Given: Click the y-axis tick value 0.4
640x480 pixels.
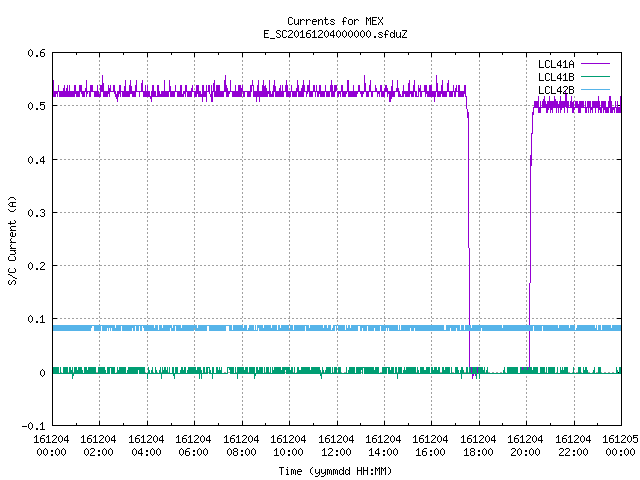Looking at the screenshot, I should [36, 160].
